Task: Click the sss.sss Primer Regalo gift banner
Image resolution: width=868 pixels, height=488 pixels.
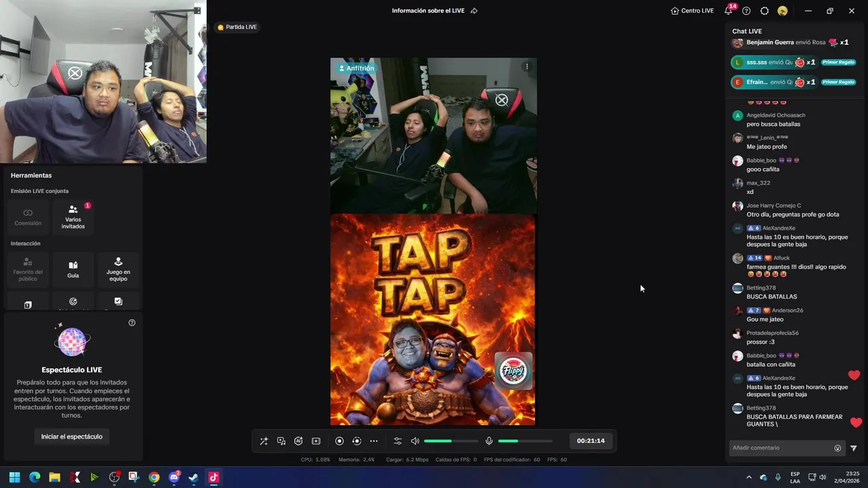Action: pyautogui.click(x=793, y=62)
